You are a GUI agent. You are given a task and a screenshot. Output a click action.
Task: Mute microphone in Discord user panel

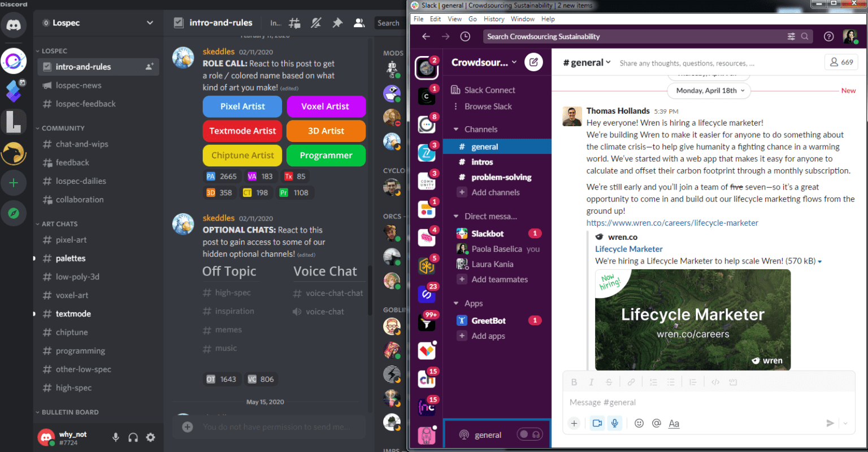point(115,437)
